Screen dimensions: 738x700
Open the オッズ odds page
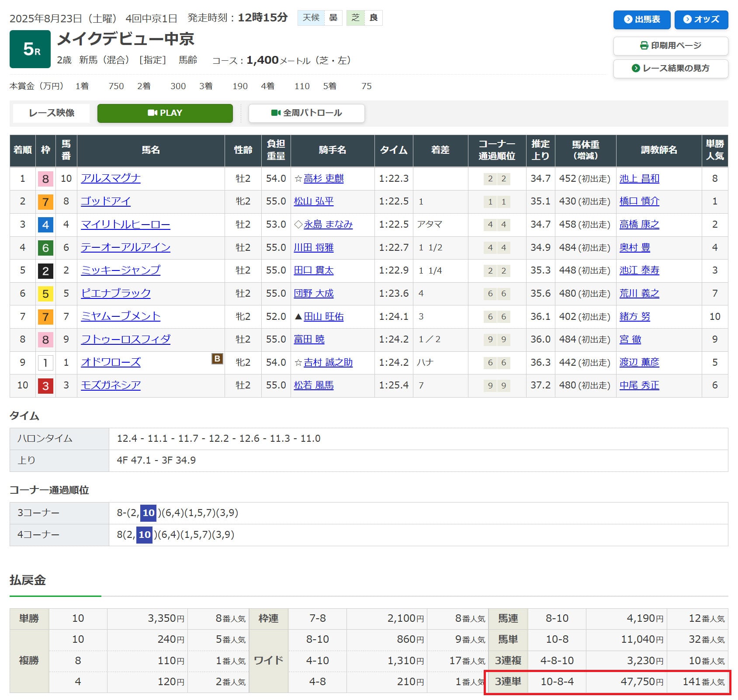[x=701, y=20]
